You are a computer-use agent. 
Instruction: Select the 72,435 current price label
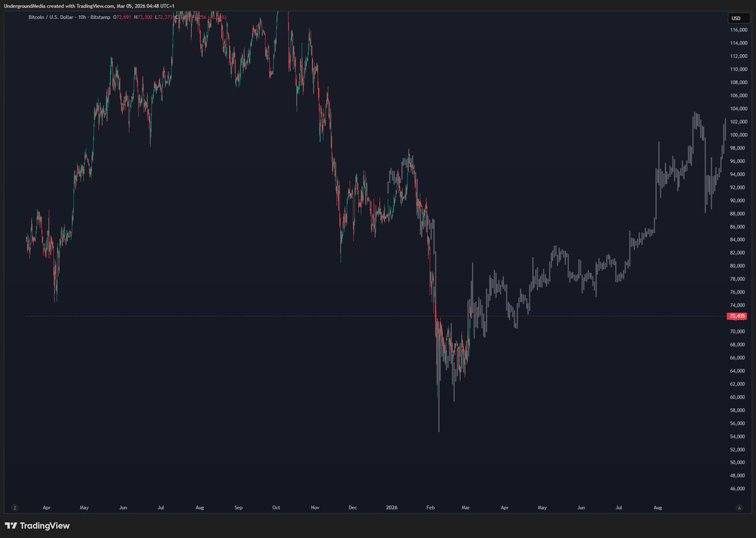(x=736, y=316)
